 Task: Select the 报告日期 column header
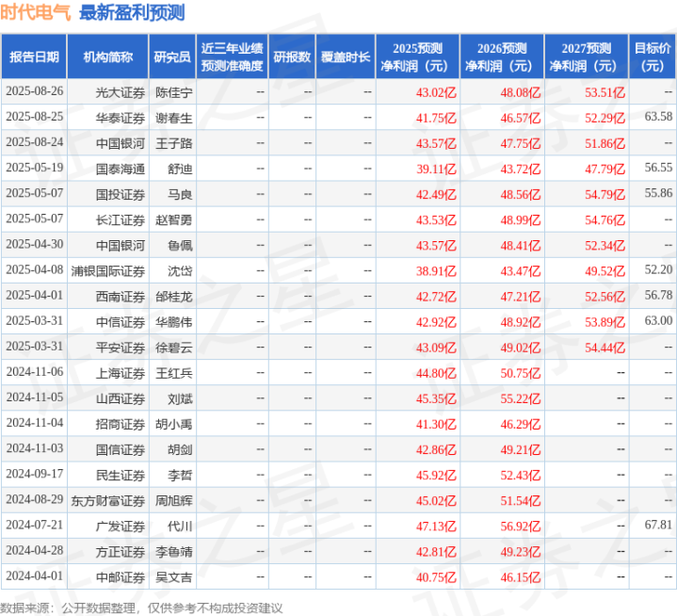(34, 57)
